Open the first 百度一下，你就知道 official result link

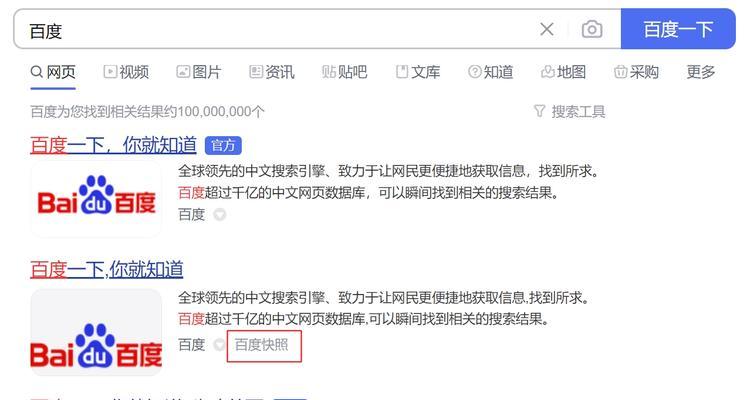[113, 145]
